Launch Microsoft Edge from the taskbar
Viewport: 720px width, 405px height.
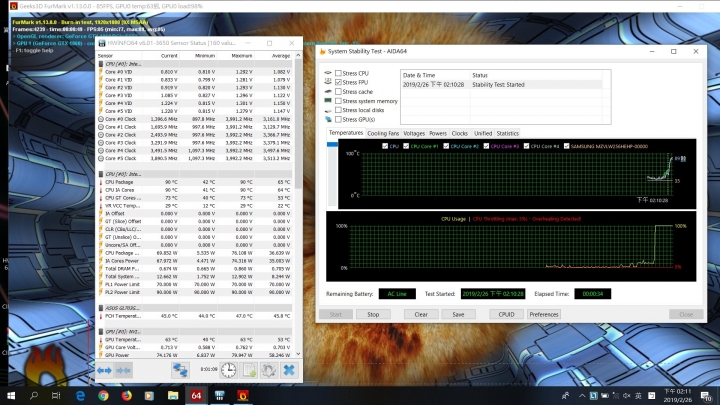[80, 395]
